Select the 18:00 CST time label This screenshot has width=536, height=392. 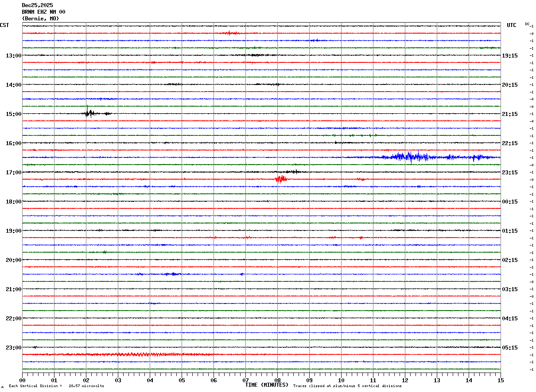pos(14,202)
